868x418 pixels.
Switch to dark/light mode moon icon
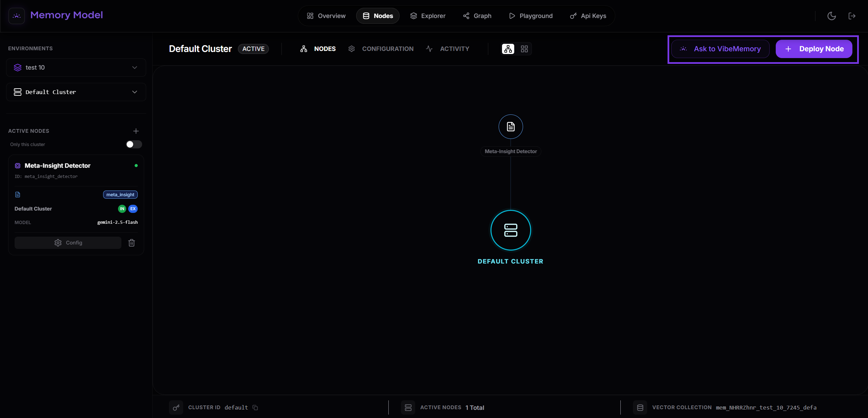pyautogui.click(x=832, y=16)
